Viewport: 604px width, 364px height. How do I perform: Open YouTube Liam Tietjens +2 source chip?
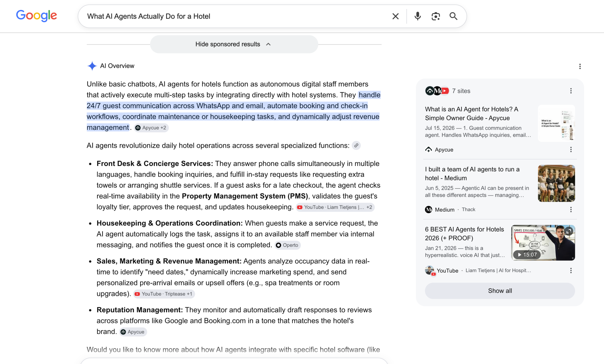coord(335,207)
